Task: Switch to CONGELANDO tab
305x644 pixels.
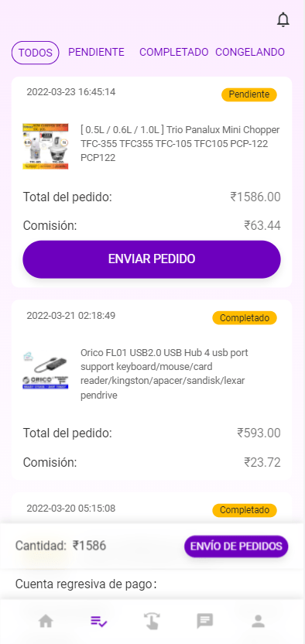Action: click(250, 52)
